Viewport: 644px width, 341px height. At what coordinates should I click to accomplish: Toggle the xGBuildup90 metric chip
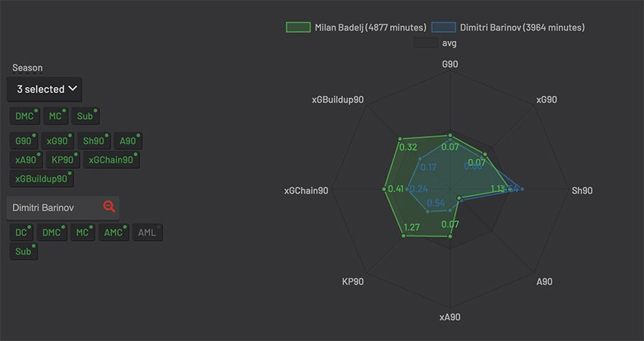(42, 179)
